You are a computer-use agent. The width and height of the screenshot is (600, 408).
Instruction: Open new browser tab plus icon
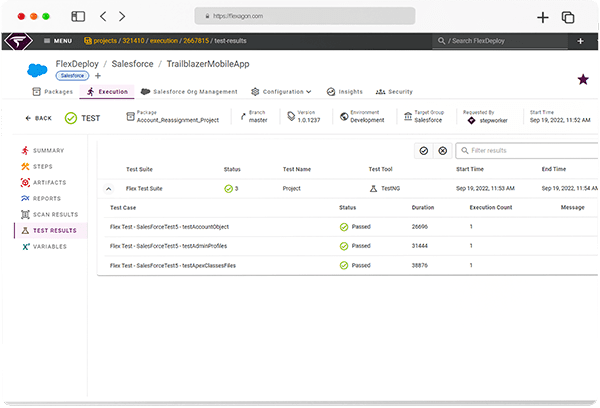coord(542,17)
